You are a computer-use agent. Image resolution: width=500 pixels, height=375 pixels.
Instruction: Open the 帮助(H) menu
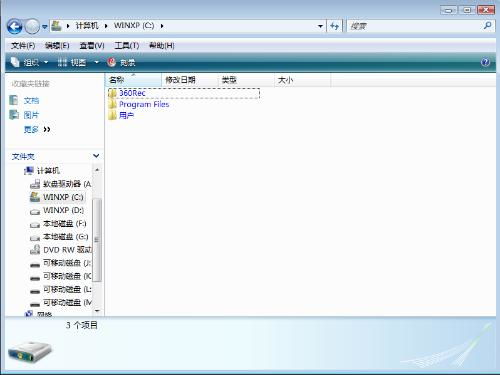(162, 46)
